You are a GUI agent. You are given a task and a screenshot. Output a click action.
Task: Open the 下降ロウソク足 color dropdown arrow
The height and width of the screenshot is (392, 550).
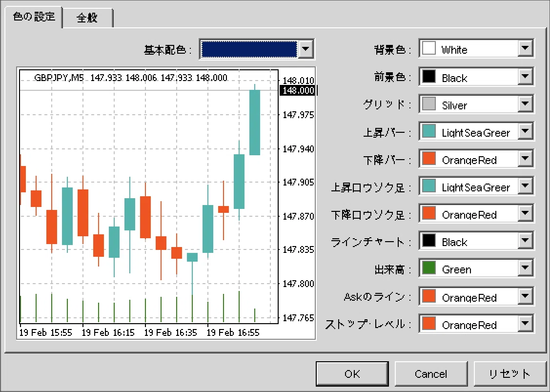(525, 213)
